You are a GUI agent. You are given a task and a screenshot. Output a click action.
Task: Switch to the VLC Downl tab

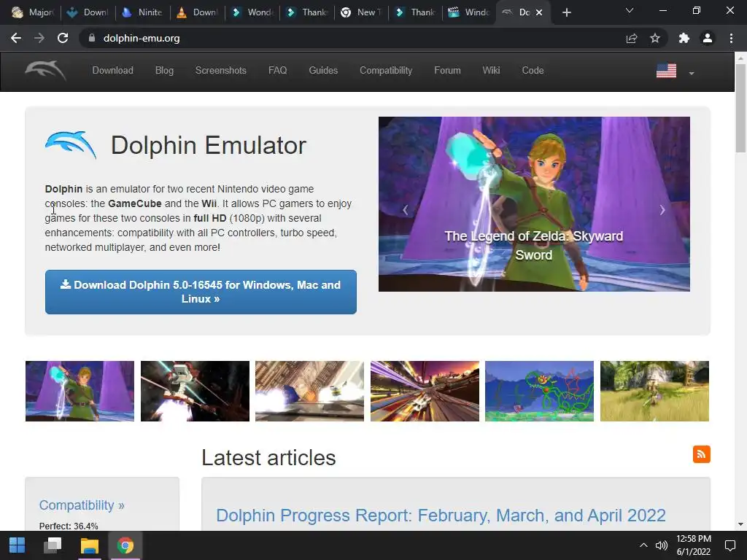click(x=197, y=12)
